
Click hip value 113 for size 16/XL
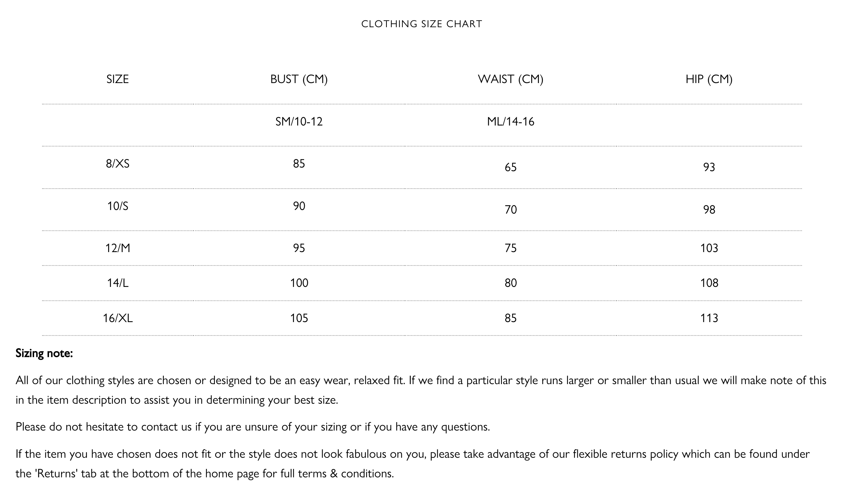709,318
